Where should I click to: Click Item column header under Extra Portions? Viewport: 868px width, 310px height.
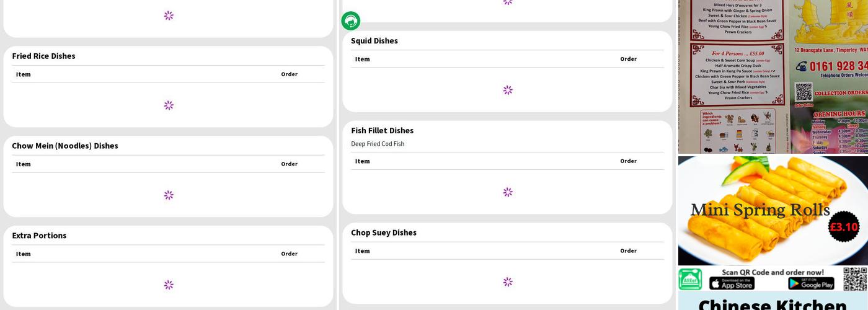24,254
